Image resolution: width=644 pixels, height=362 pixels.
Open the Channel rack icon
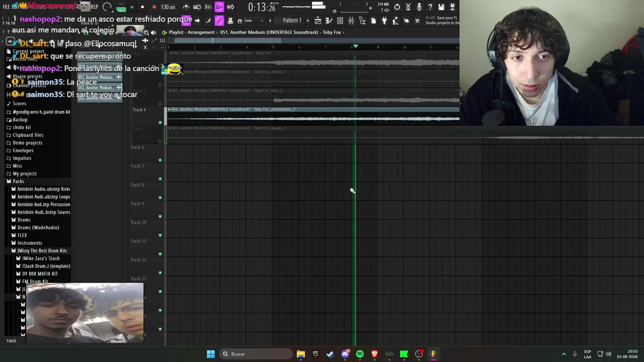(340, 21)
